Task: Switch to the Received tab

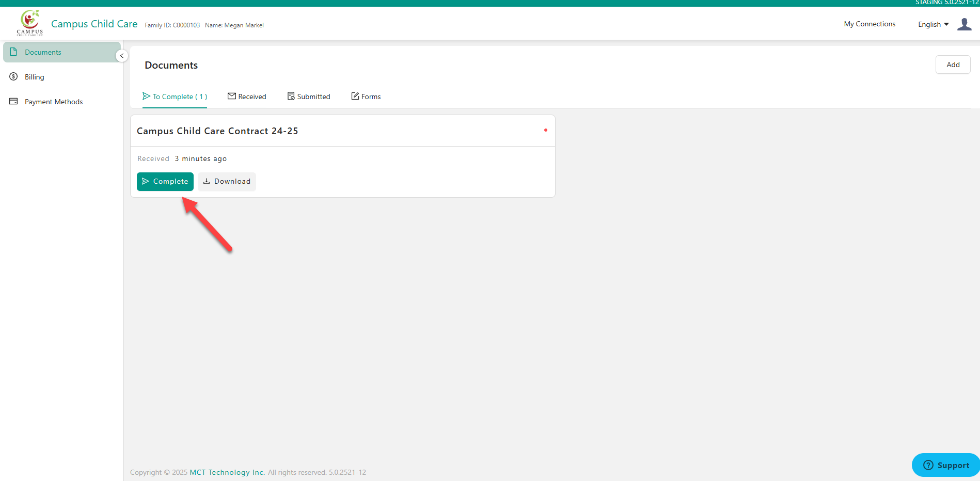Action: point(247,97)
